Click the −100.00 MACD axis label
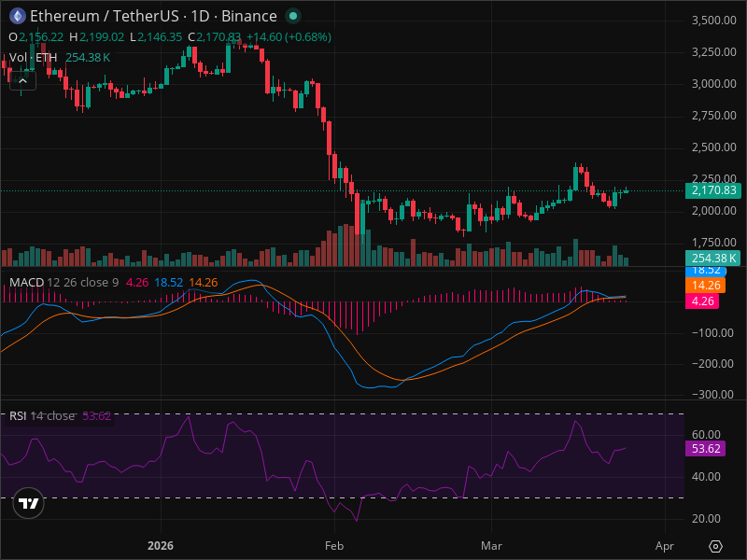Viewport: 747px width, 560px height. (712, 333)
